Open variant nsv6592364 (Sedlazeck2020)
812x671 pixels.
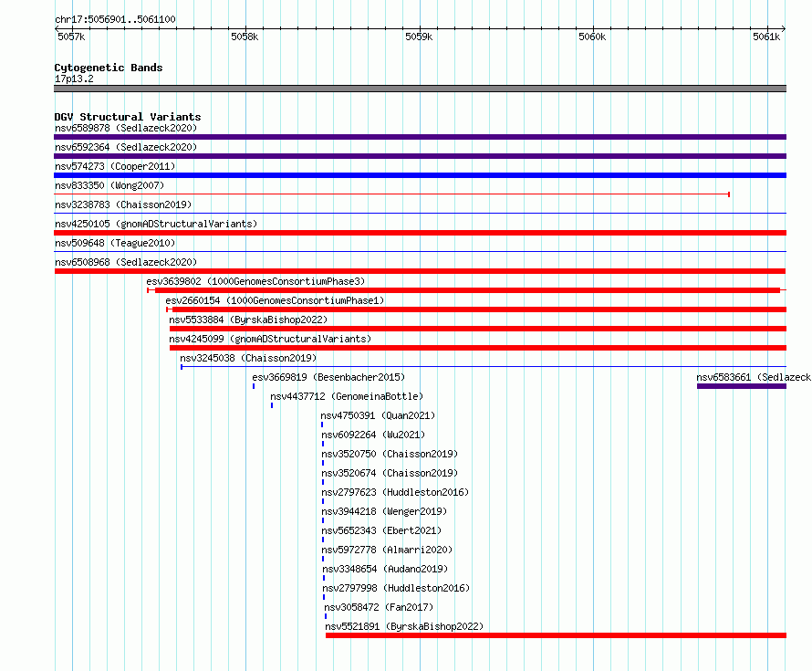(126, 147)
